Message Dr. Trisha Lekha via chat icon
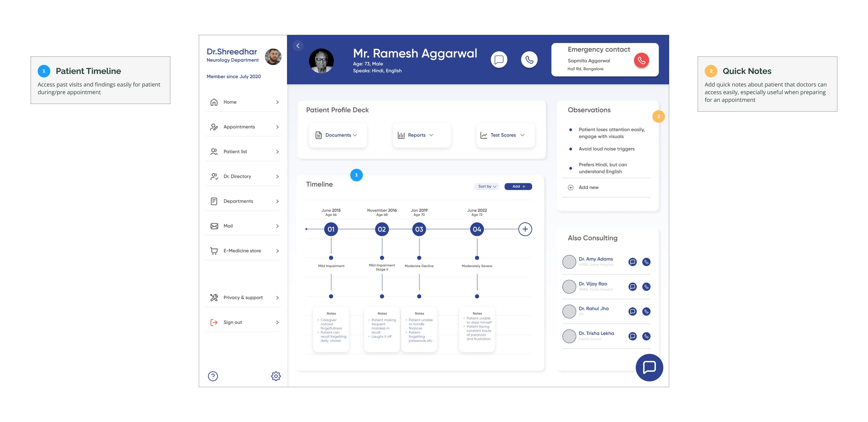Viewport: 868px width, 422px height. (632, 336)
